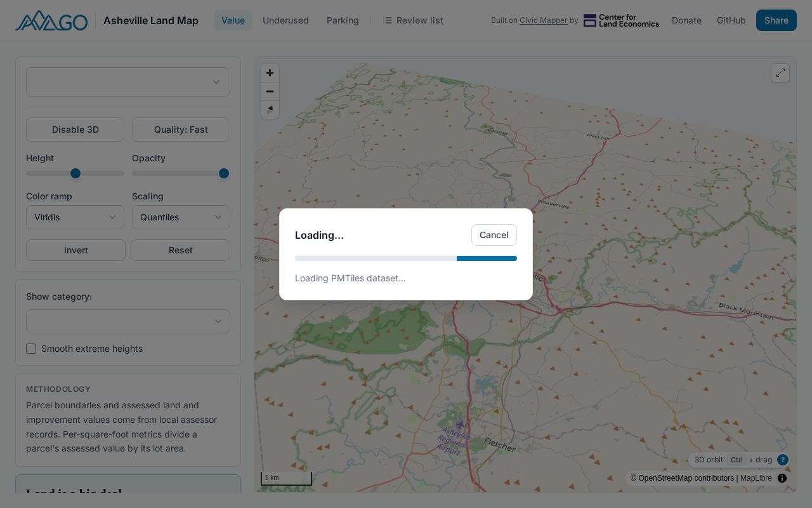Click the Asheville Land Map title

tap(151, 20)
